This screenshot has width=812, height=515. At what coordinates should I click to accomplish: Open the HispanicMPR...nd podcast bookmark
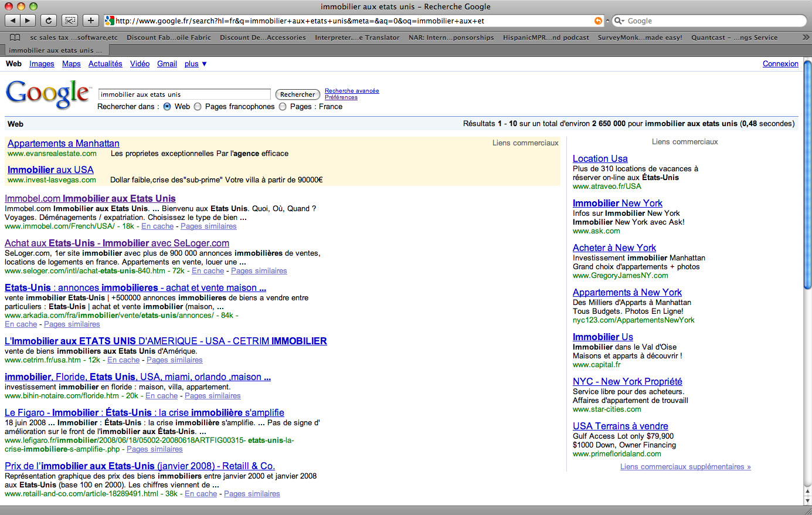pyautogui.click(x=546, y=38)
